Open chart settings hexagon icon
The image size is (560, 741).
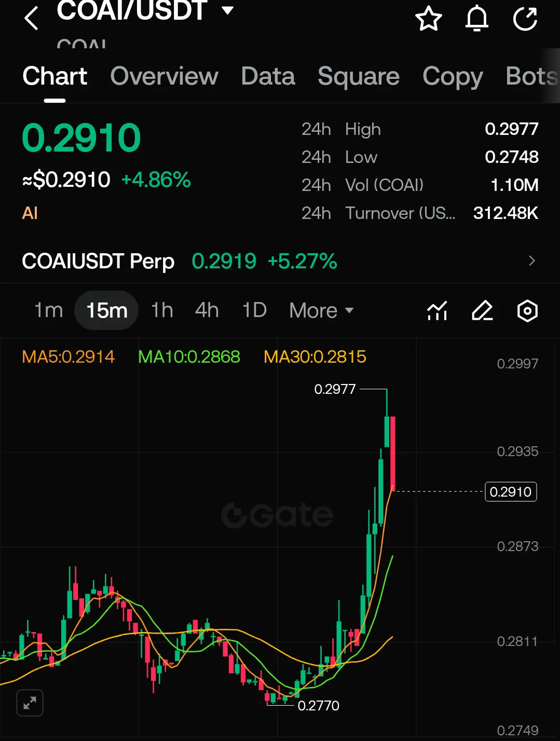[x=527, y=311]
